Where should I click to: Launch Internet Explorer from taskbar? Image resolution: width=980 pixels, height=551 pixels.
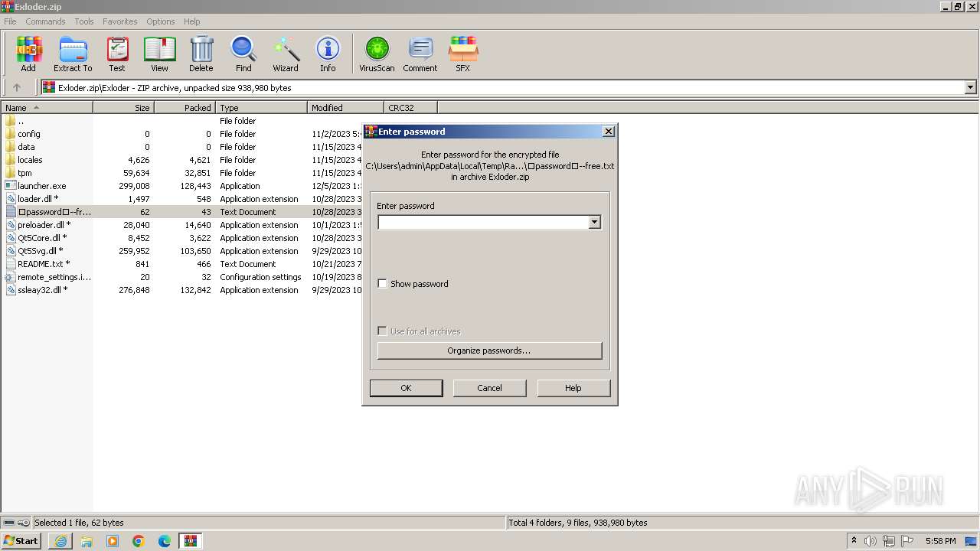[x=60, y=541]
